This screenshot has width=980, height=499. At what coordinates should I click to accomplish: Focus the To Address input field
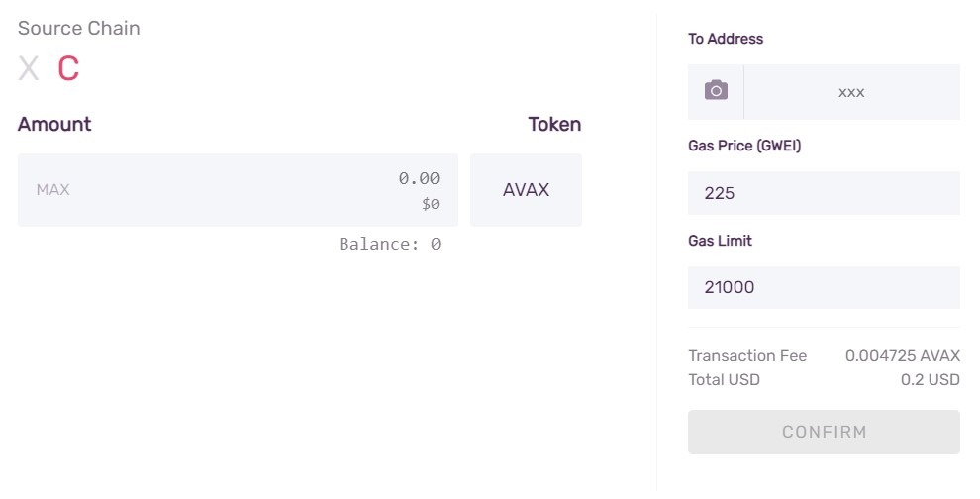pos(851,92)
